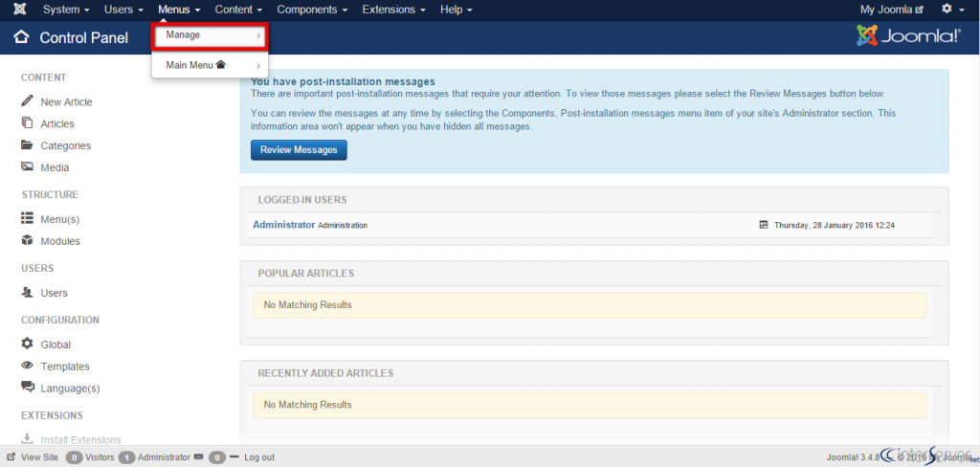Click the Articles stack icon

27,122
